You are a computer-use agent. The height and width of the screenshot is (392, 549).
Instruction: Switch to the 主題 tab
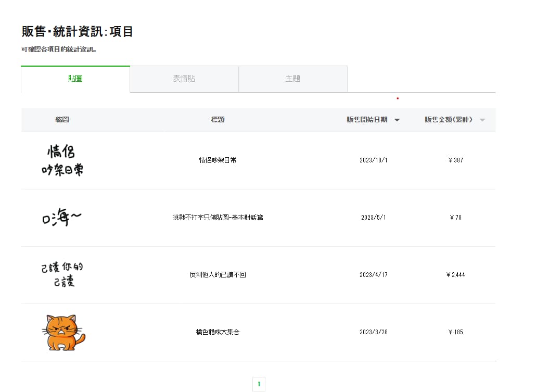292,79
